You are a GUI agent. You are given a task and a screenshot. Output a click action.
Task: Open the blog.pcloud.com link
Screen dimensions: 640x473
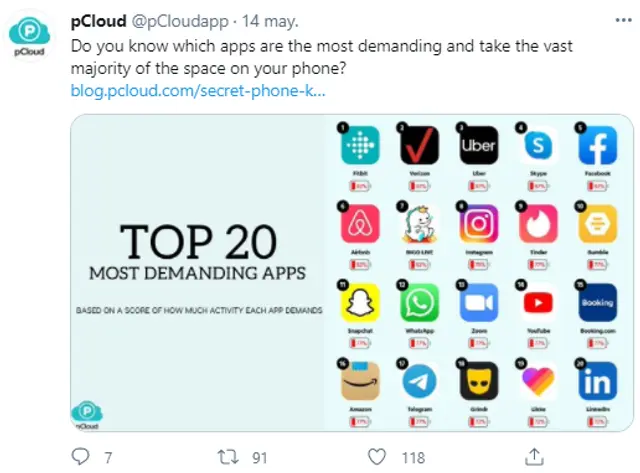[197, 91]
